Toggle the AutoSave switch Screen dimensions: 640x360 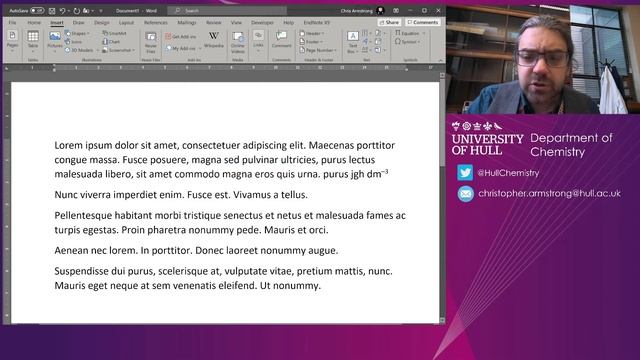pos(37,11)
